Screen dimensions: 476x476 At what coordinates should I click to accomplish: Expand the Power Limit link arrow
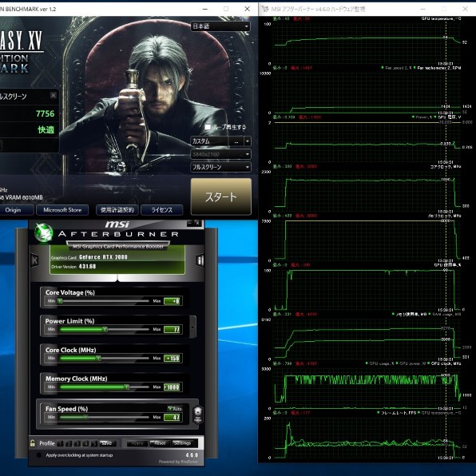(192, 327)
